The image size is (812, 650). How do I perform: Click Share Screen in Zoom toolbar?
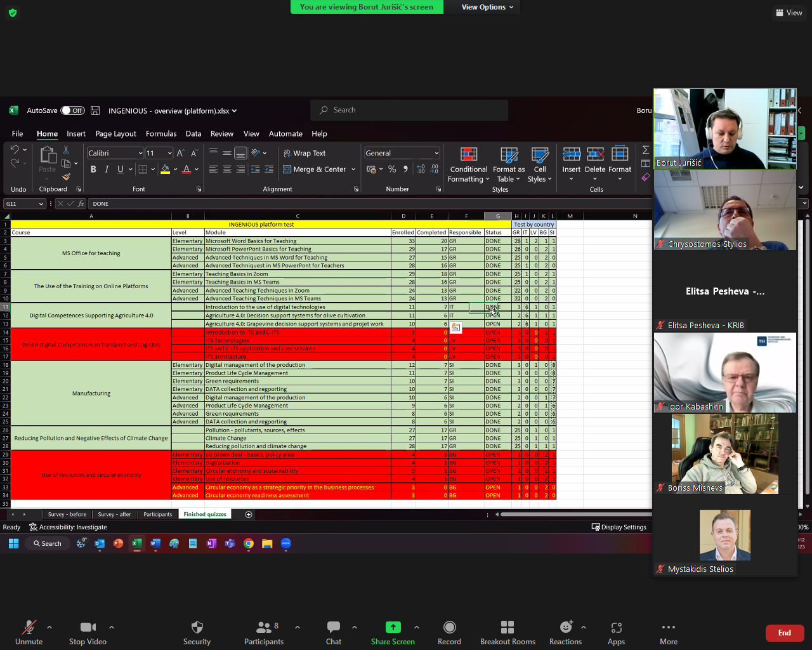coord(393,632)
